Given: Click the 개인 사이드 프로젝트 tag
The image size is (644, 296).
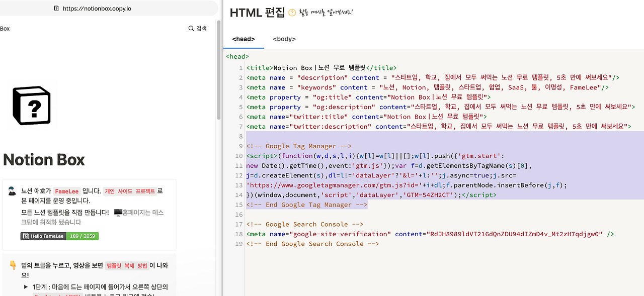Looking at the screenshot, I should pos(130,191).
